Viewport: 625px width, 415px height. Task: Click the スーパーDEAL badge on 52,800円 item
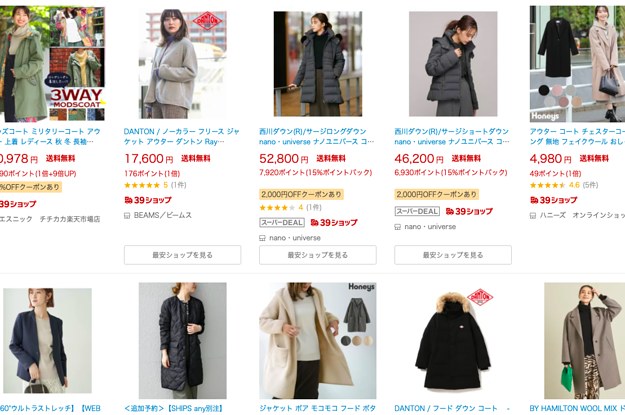coord(282,222)
